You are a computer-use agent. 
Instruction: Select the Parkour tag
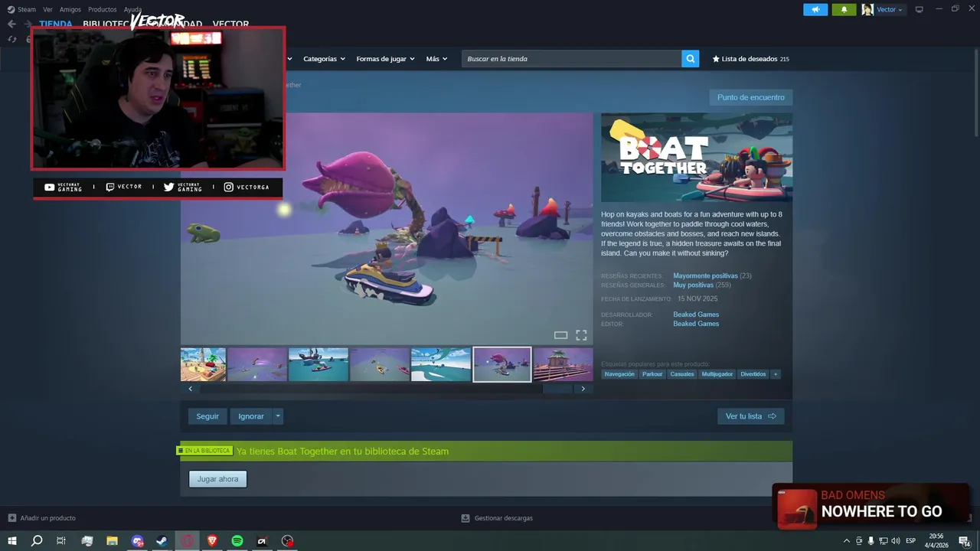652,374
